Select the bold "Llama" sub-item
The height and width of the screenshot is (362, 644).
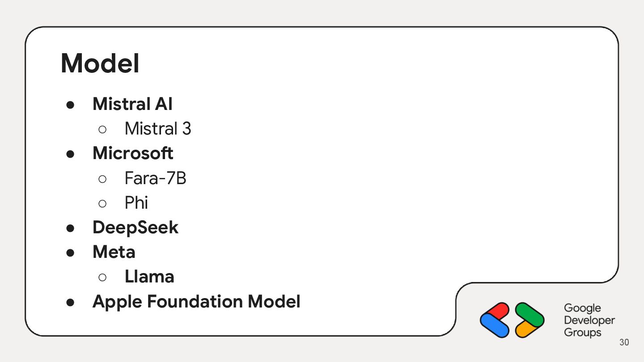tap(149, 277)
